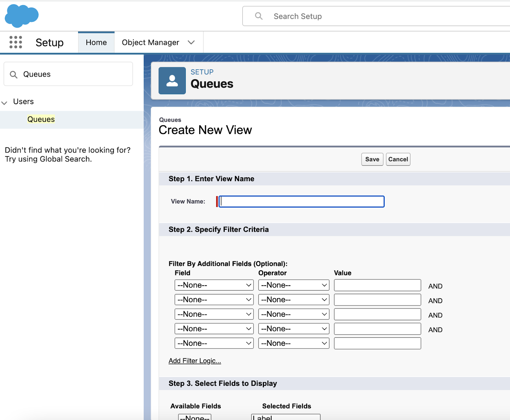
Task: Switch to the Object Manager tab
Action: [x=150, y=42]
